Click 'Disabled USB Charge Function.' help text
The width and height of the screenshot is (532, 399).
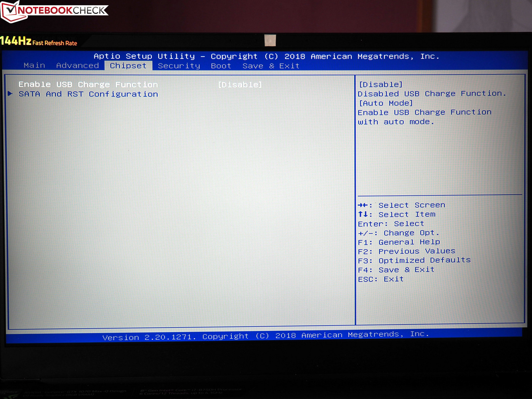pos(432,94)
